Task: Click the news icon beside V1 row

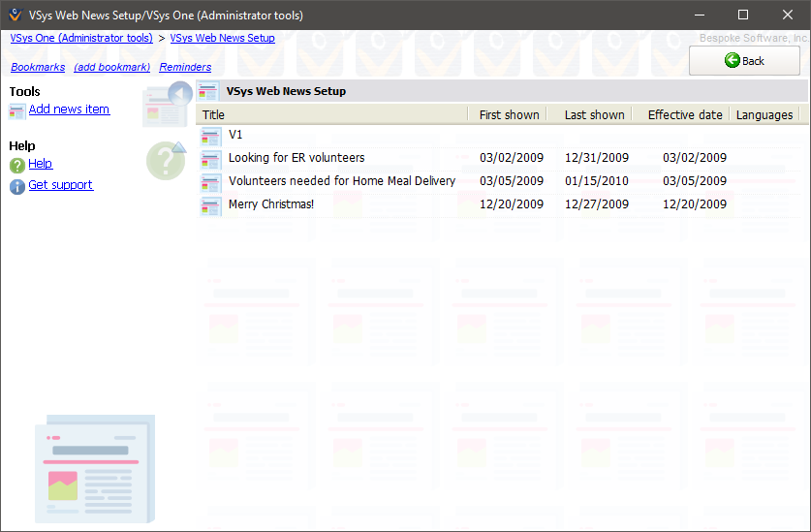Action: click(211, 135)
